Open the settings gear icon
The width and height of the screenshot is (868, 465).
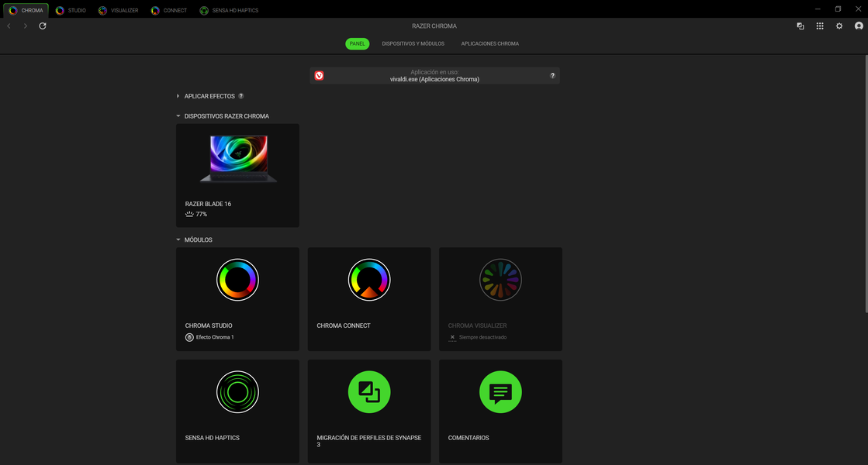tap(839, 26)
